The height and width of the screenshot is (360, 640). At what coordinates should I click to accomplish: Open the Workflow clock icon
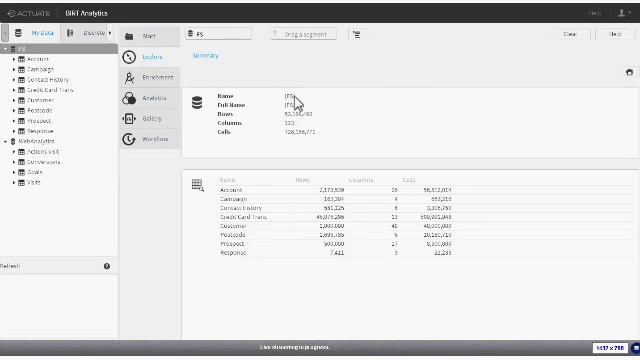pyautogui.click(x=129, y=139)
